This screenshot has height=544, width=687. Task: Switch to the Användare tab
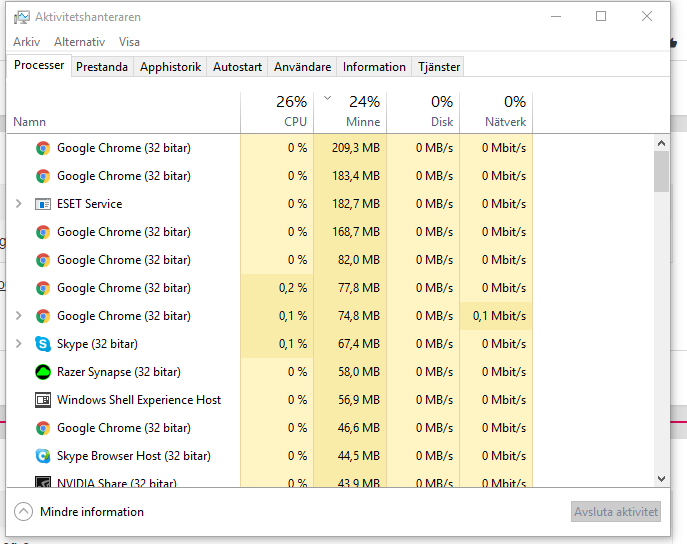303,67
